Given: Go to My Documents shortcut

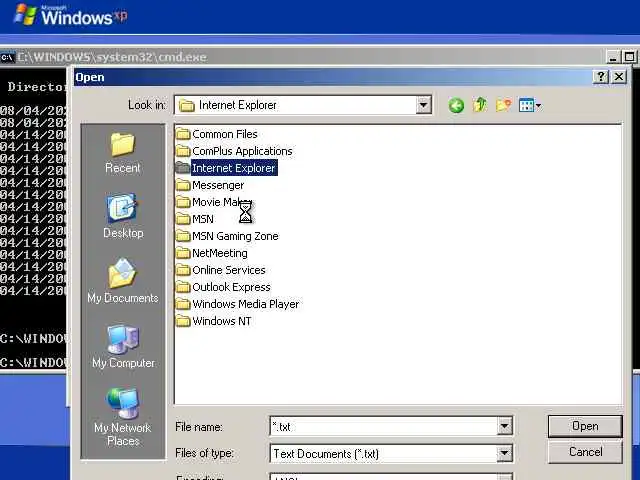Looking at the screenshot, I should pos(122,281).
